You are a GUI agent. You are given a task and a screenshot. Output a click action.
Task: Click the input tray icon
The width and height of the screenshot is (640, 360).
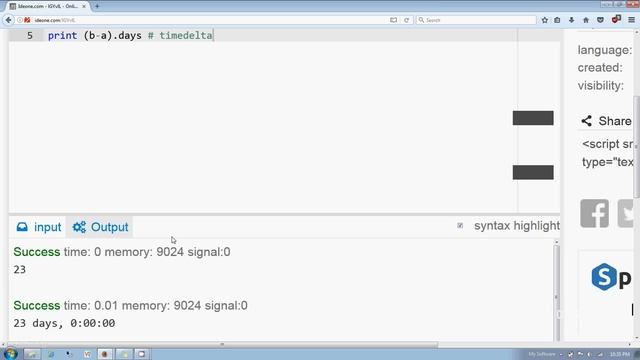(x=22, y=227)
